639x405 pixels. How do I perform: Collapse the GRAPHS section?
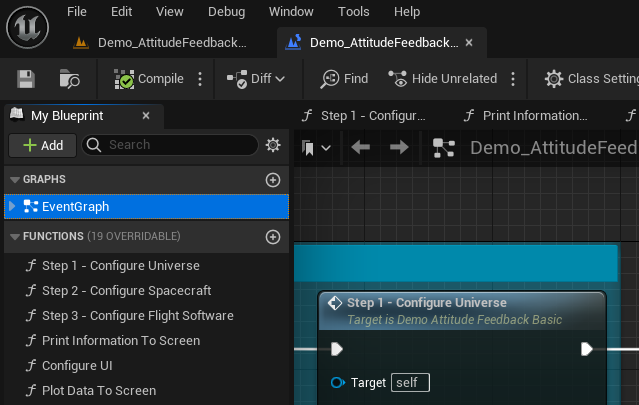15,180
